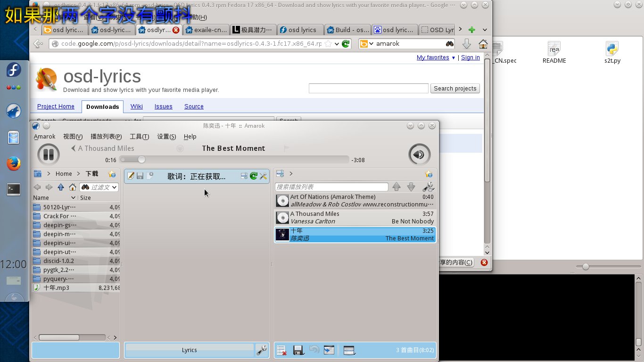Click the close lyrics editing icon
The width and height of the screenshot is (644, 362).
click(x=150, y=176)
